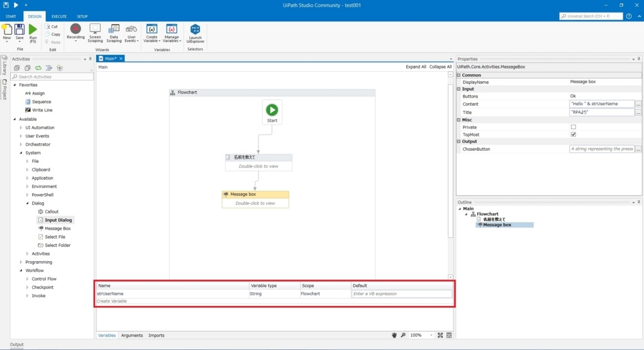The image size is (644, 350).
Task: Open the zoom percentage dropdown
Action: (x=431, y=335)
